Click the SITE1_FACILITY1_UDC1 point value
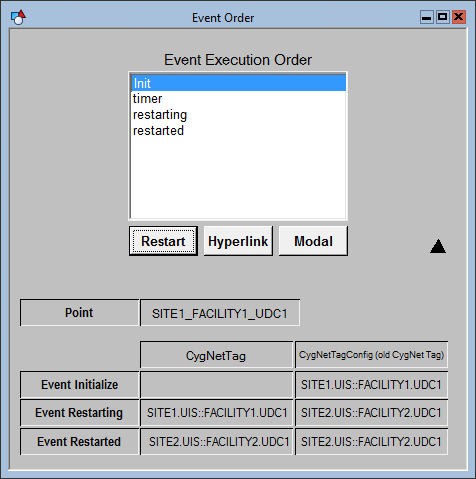The height and width of the screenshot is (479, 476). 220,313
